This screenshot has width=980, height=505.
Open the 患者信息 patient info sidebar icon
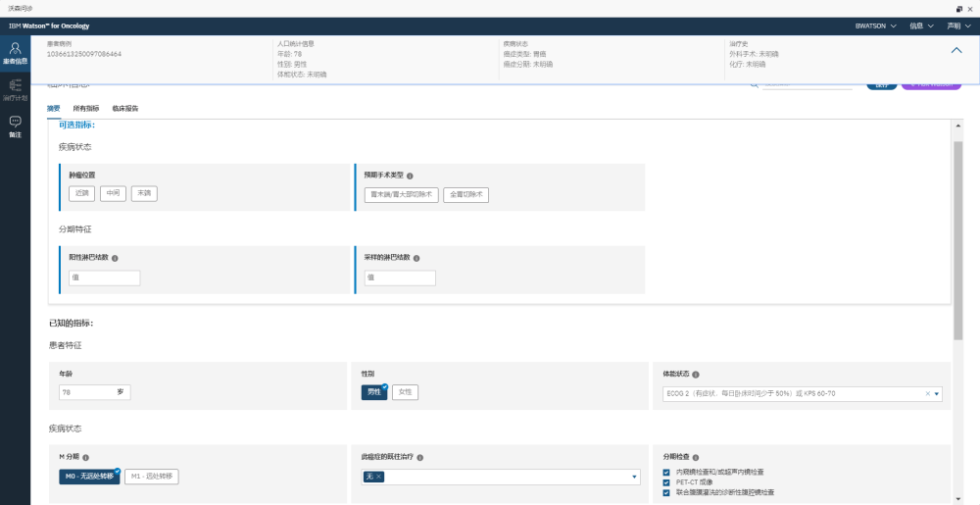coord(15,53)
